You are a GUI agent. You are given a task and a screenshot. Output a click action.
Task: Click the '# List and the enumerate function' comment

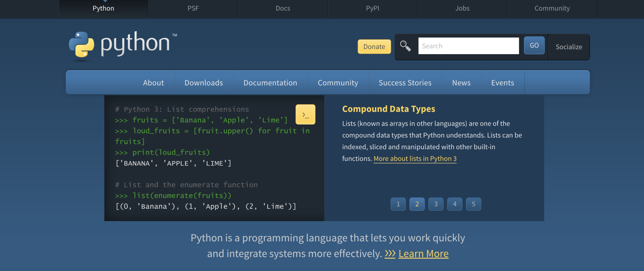pyautogui.click(x=186, y=185)
